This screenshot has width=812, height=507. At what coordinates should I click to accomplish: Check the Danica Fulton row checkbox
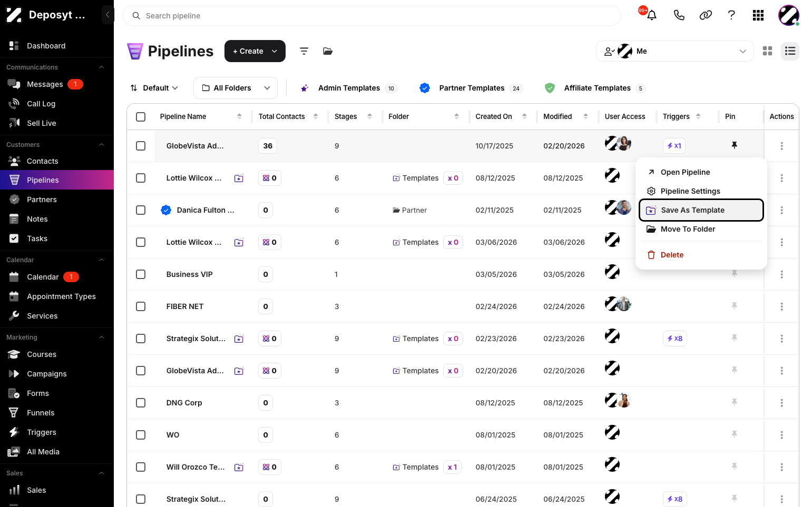click(x=141, y=210)
